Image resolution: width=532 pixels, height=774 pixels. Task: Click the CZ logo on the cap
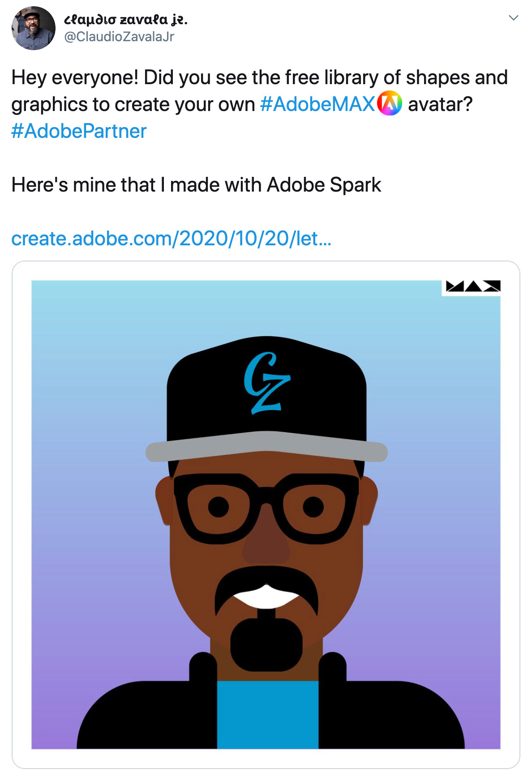point(267,383)
